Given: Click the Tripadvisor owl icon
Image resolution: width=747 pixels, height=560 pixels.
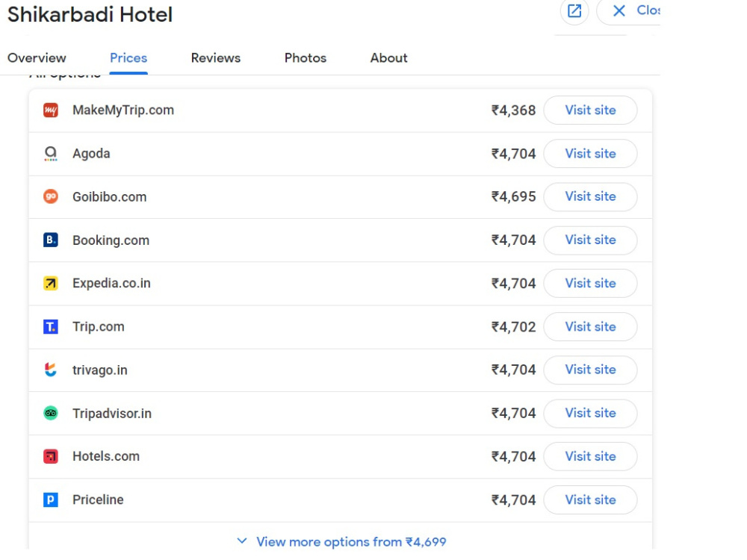Looking at the screenshot, I should pyautogui.click(x=51, y=414).
